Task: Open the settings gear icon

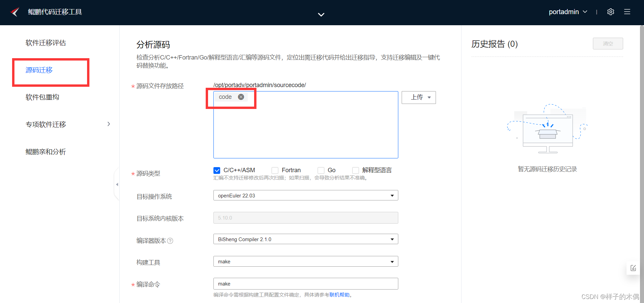Action: (611, 12)
